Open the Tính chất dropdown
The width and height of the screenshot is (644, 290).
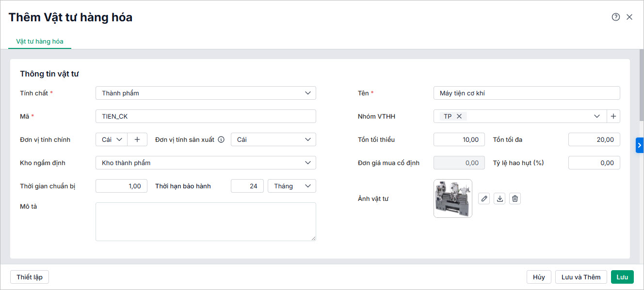(206, 93)
